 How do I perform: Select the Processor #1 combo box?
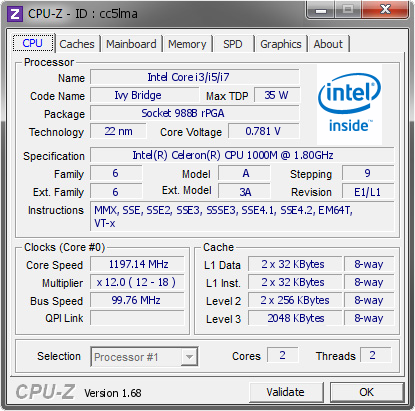[144, 357]
